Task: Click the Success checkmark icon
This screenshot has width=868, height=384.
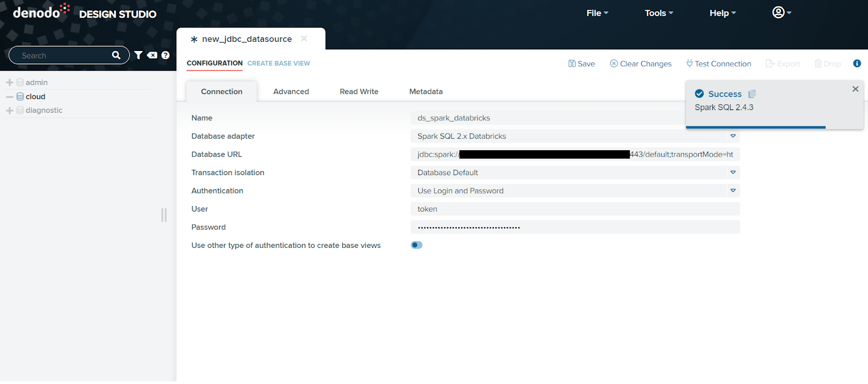Action: click(699, 94)
